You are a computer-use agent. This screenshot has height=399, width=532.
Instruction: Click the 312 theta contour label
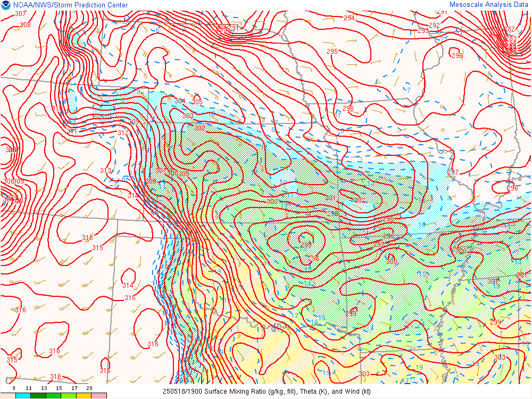tap(123, 133)
